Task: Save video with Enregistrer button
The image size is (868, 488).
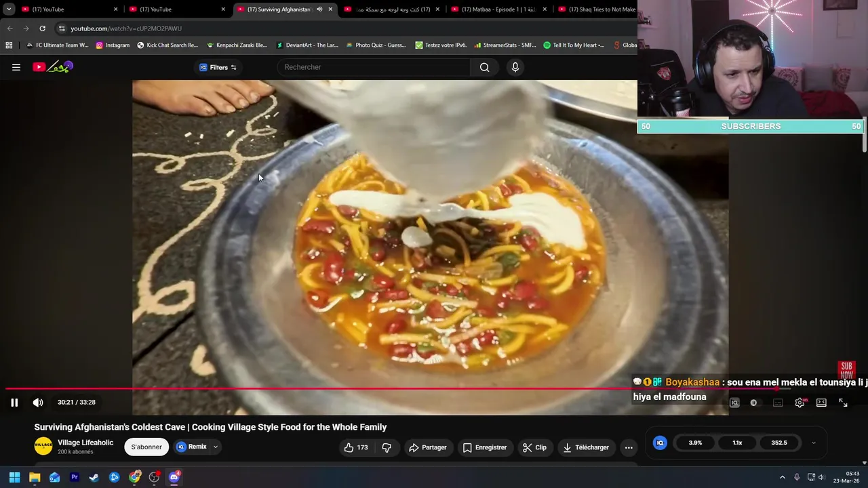Action: (x=485, y=447)
